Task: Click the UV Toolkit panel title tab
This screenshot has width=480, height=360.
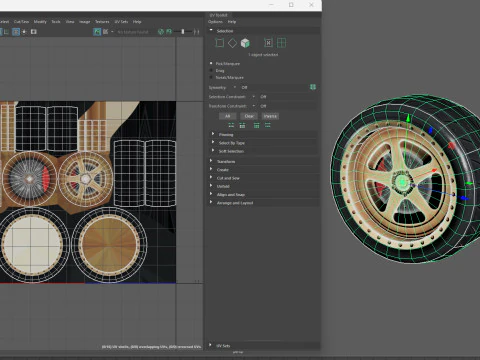Action: point(219,15)
